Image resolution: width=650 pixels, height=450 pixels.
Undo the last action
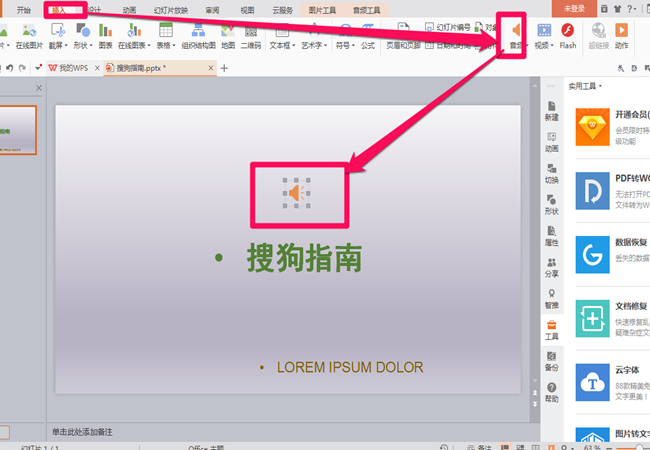click(10, 68)
